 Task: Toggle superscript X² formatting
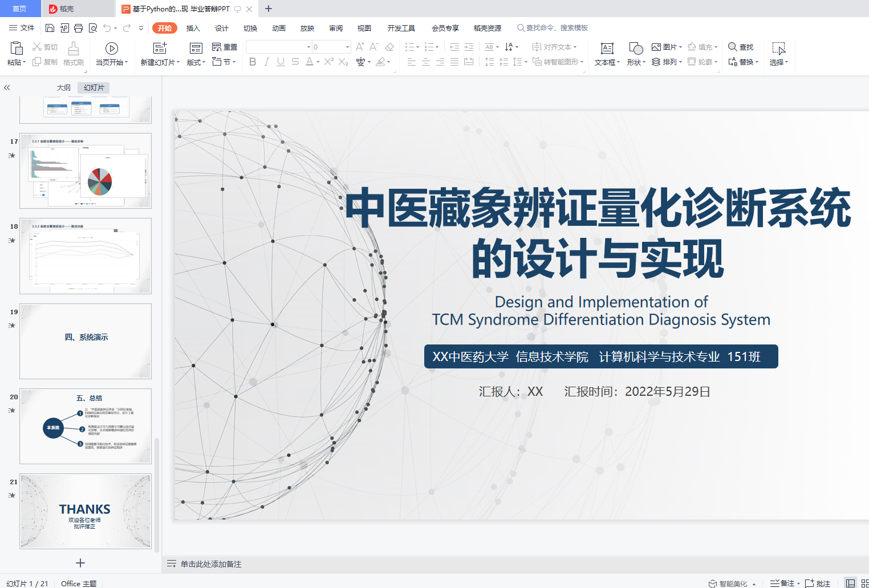pos(329,62)
